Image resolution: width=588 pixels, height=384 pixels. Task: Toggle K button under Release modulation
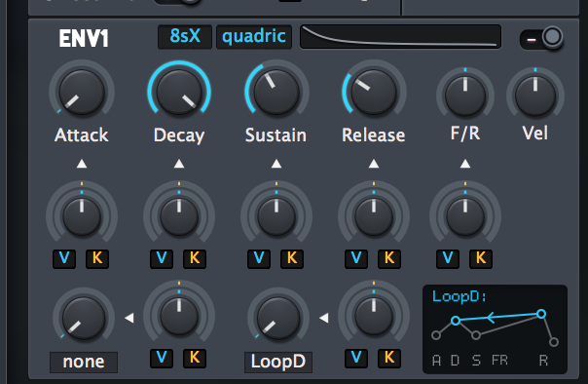[x=389, y=258]
